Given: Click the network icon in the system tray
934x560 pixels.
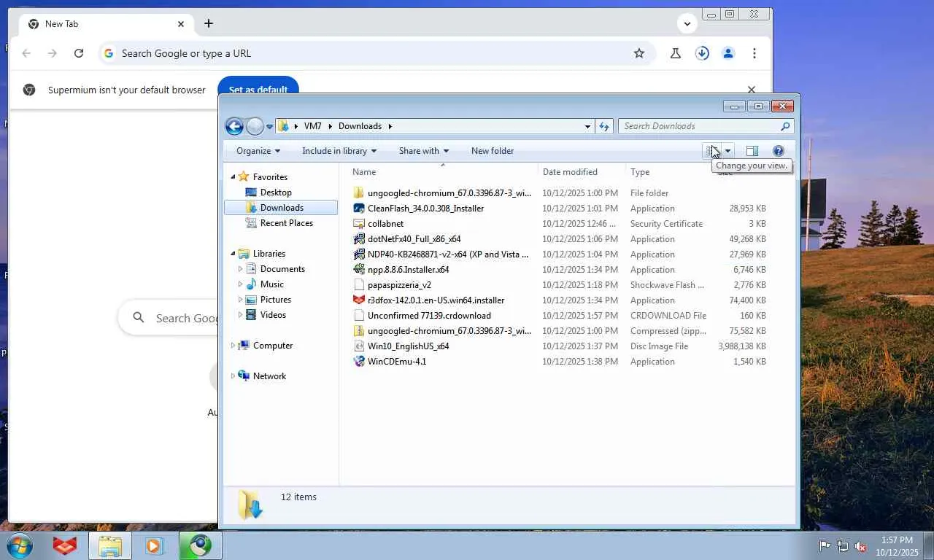Looking at the screenshot, I should point(843,546).
